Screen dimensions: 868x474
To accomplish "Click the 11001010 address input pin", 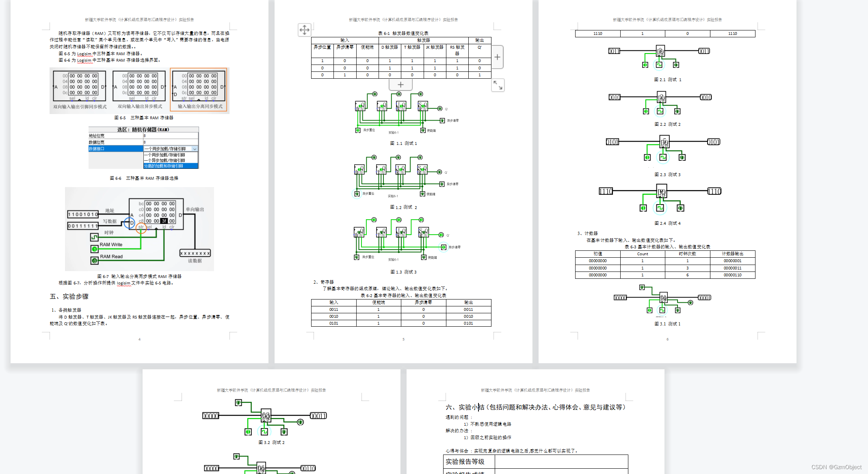I will 83,214.
